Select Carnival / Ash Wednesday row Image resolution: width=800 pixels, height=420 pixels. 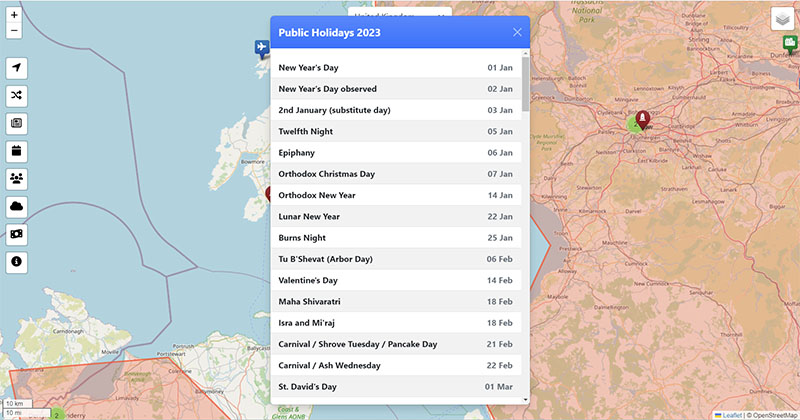(x=396, y=365)
